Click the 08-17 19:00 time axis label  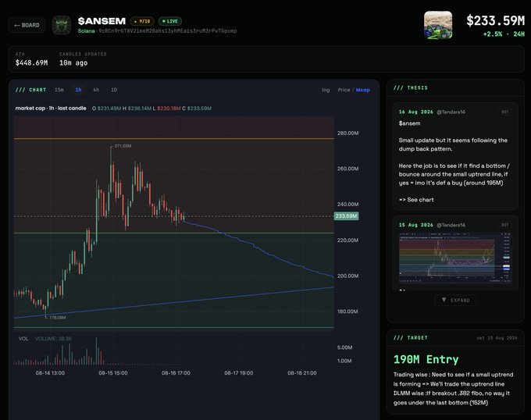coord(239,373)
